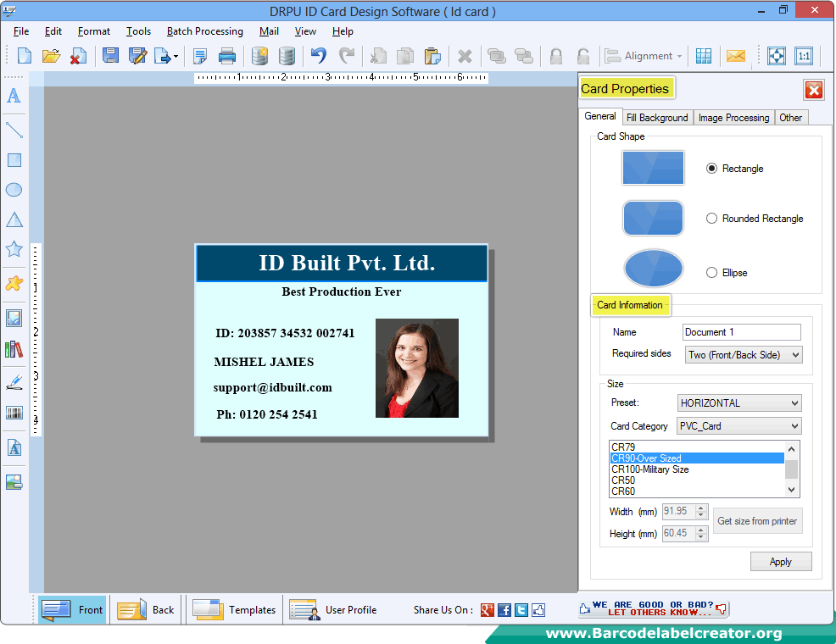
Task: Click the fit-to-window icon
Action: click(x=777, y=56)
